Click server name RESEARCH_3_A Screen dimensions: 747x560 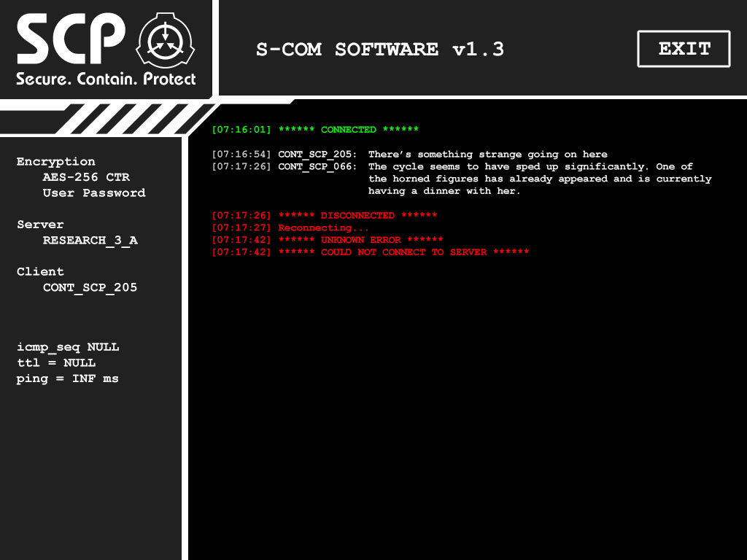coord(90,240)
